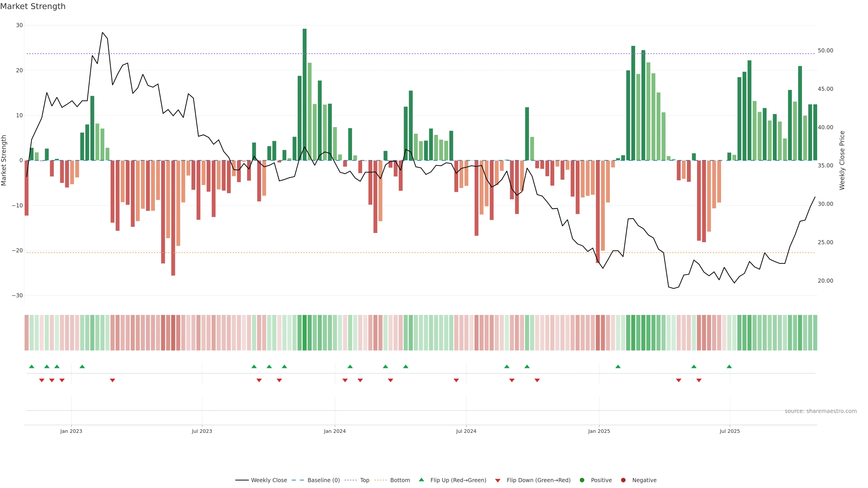
Task: Click the first red flip-down triangle marker
Action: pyautogui.click(x=42, y=380)
